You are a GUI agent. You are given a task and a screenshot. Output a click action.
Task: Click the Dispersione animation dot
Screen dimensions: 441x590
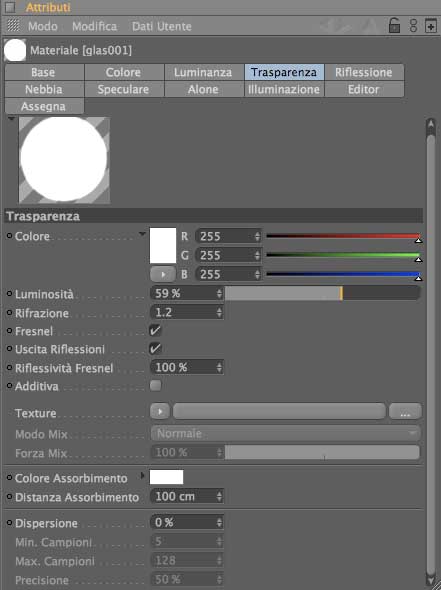pyautogui.click(x=10, y=523)
